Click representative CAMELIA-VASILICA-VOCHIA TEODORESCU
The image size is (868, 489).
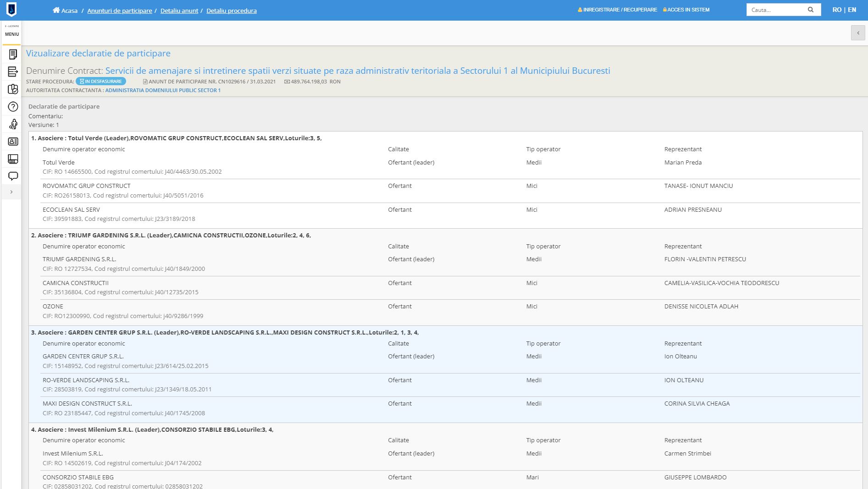tap(722, 283)
